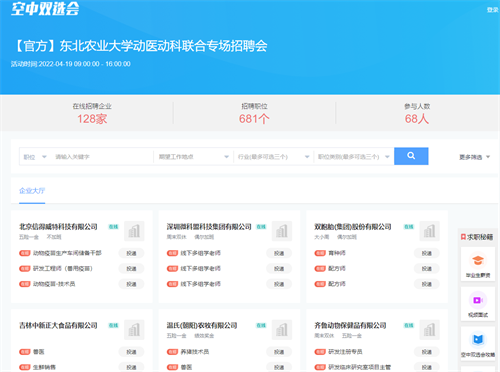Click online badge of 齐鲁动物保健品有限公司

[x=409, y=325]
